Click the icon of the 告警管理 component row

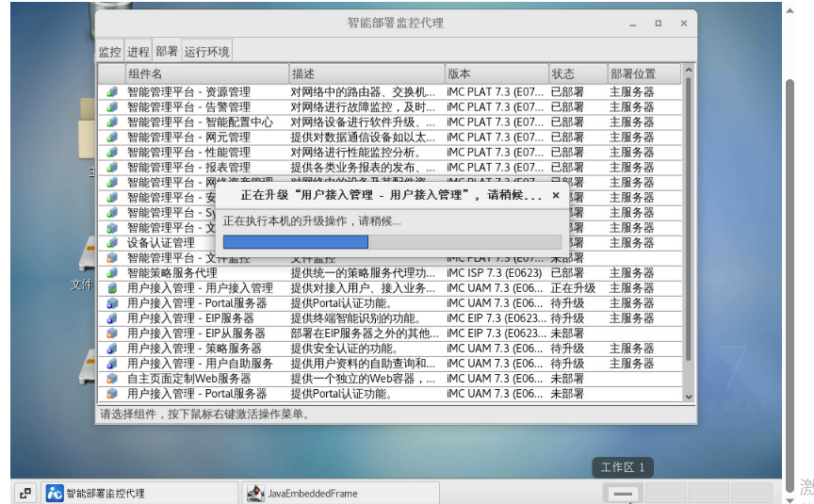pos(111,107)
